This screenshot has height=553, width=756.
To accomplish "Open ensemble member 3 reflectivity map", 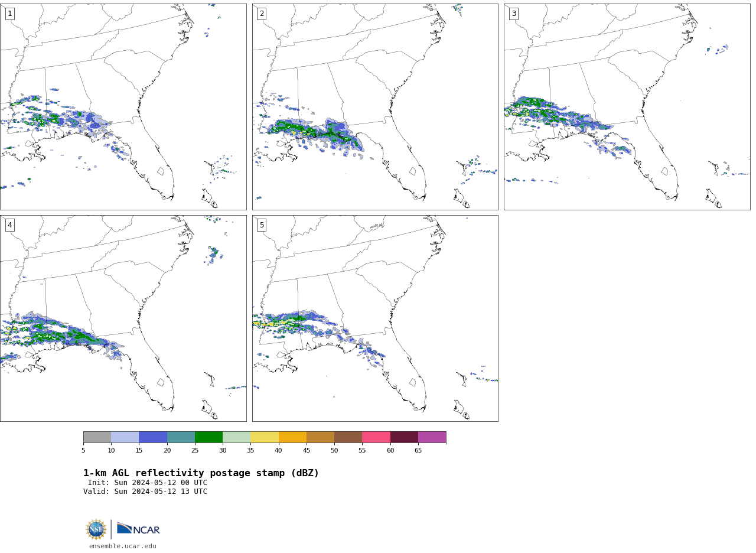I will coord(627,107).
